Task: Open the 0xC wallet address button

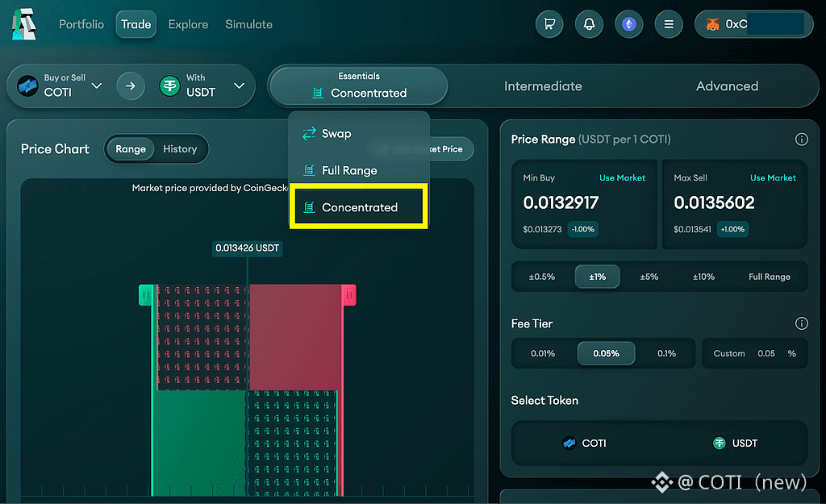Action: click(x=754, y=24)
